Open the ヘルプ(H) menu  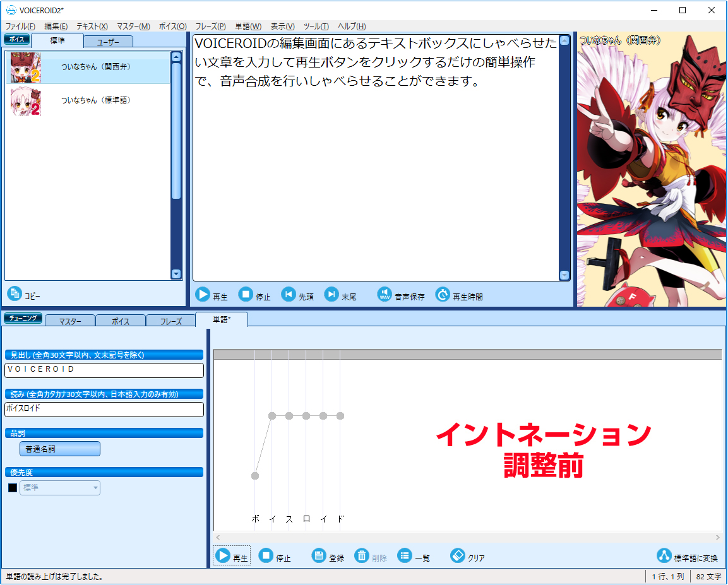(352, 27)
